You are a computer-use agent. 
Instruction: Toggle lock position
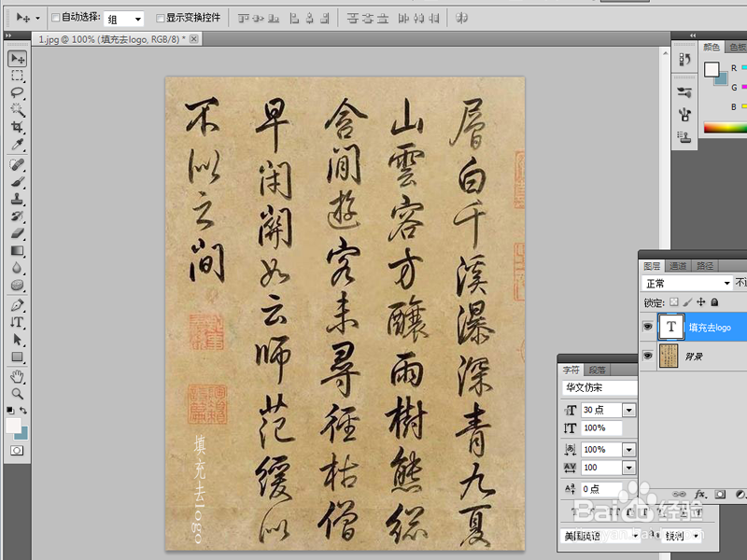coord(701,301)
